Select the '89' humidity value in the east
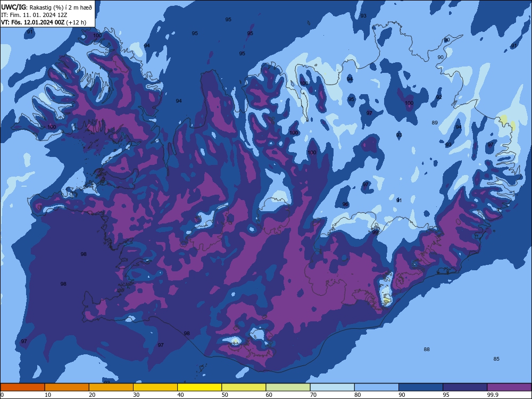The image size is (532, 399). point(435,122)
